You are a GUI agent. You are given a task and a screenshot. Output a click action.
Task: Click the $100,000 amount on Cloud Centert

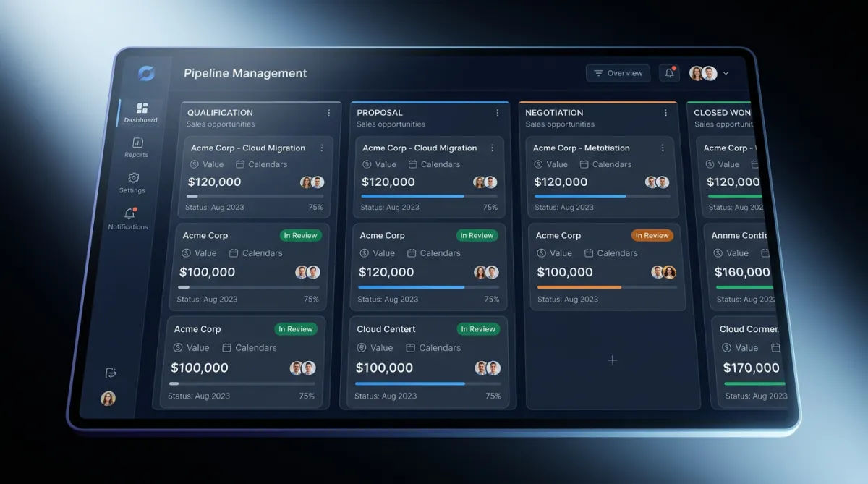click(x=384, y=368)
